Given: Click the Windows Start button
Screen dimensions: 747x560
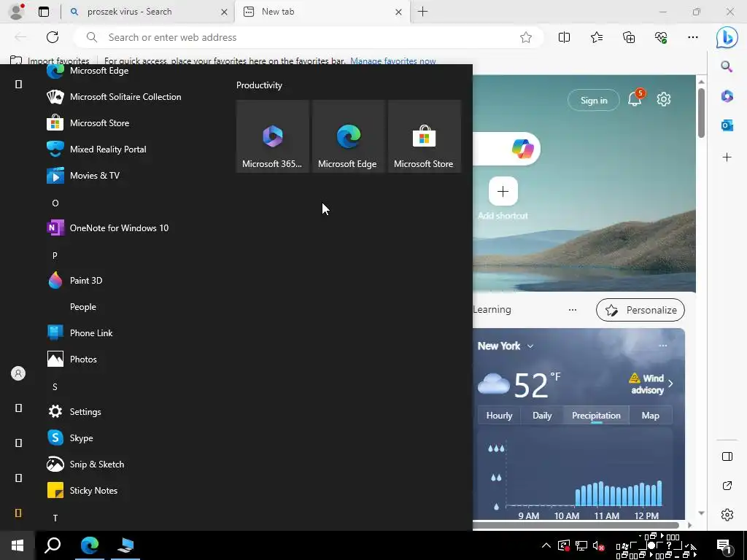Looking at the screenshot, I should [18, 545].
